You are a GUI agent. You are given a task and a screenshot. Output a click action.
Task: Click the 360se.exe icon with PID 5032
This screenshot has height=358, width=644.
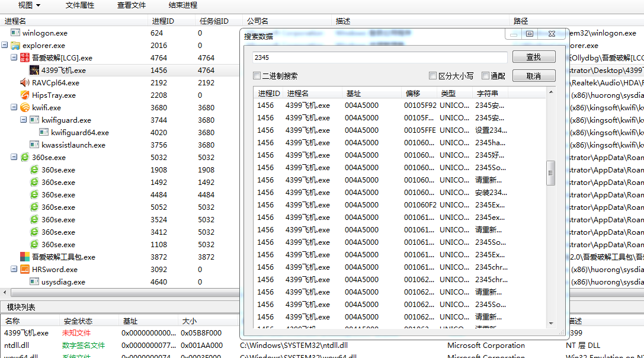click(25, 157)
